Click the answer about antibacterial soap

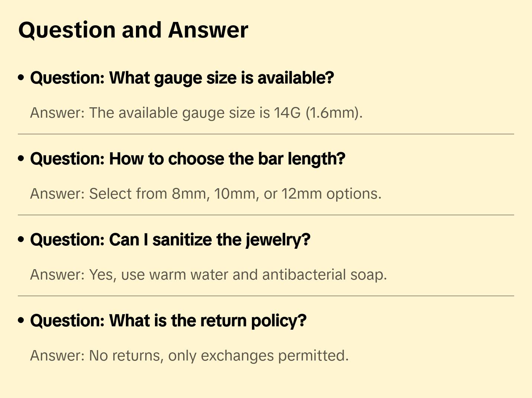(208, 275)
